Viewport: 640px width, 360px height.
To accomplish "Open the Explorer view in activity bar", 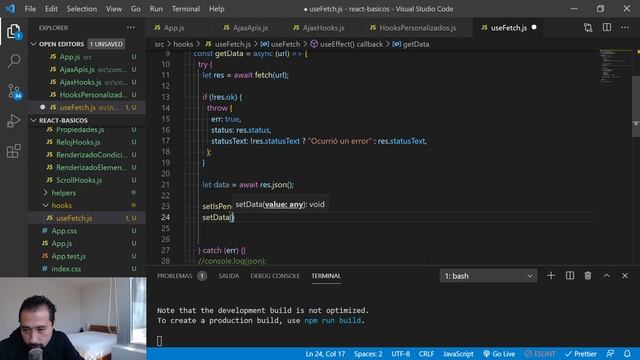I will tap(14, 31).
